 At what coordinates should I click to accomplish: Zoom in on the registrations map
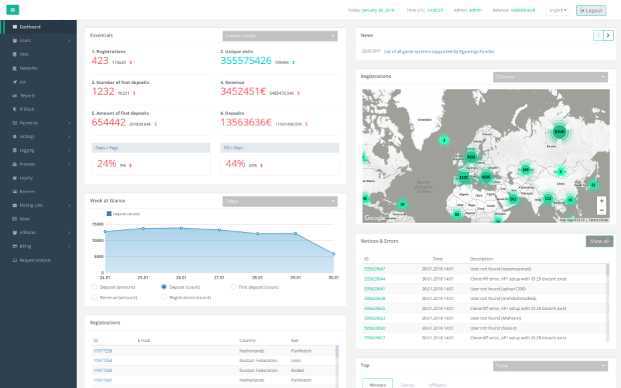(601, 201)
